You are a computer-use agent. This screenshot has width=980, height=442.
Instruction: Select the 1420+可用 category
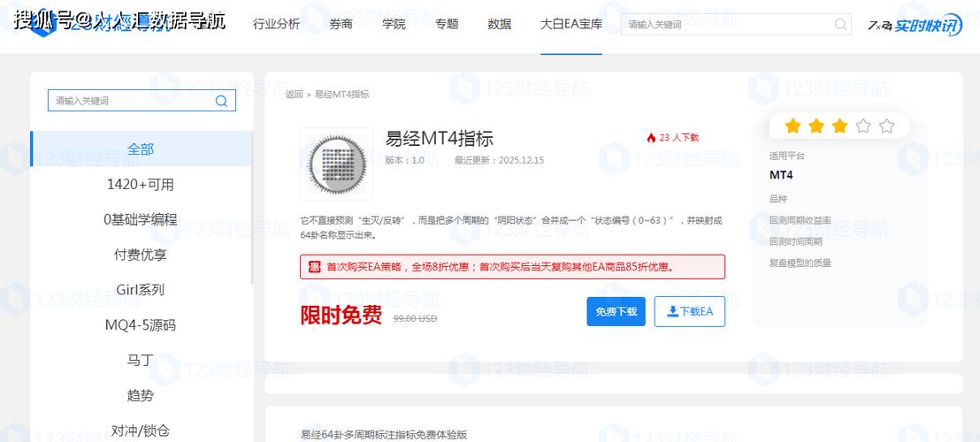[141, 184]
